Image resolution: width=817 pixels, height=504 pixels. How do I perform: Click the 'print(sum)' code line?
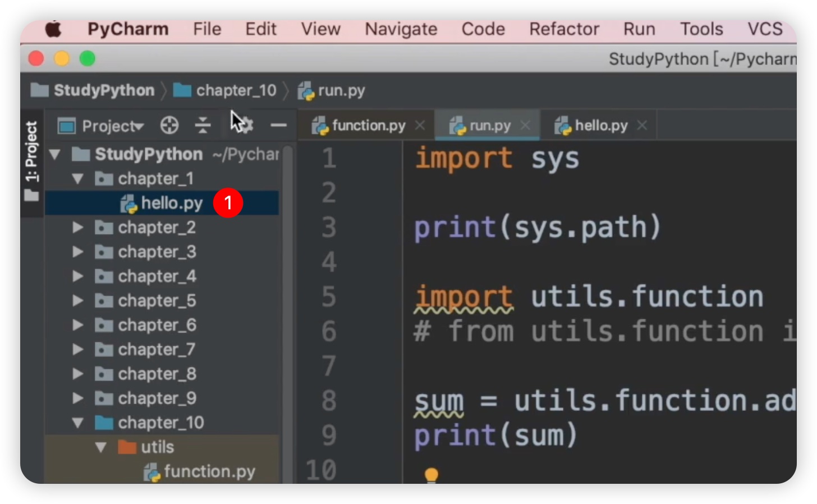(x=495, y=436)
